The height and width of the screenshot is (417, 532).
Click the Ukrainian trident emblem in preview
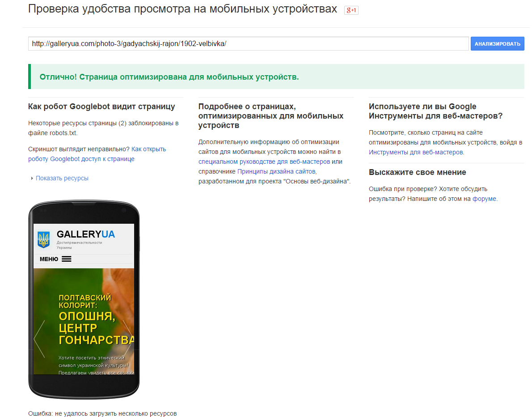pyautogui.click(x=44, y=239)
